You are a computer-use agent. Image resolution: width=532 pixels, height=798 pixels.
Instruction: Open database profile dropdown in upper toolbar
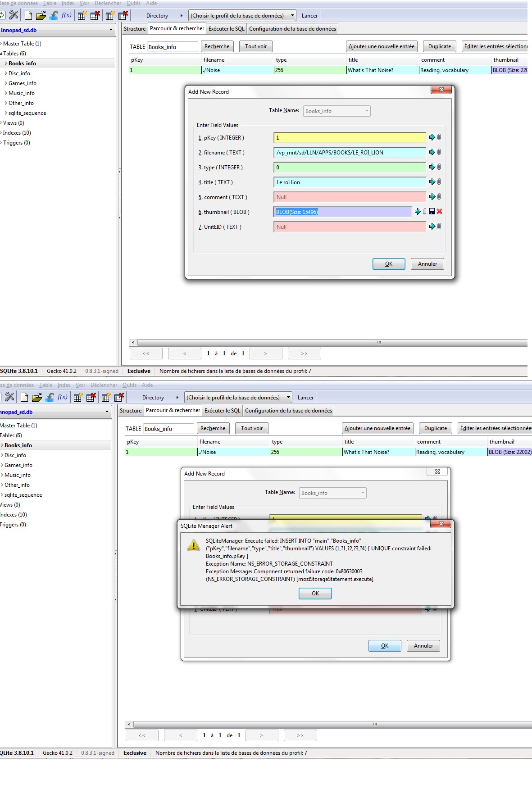coord(242,16)
